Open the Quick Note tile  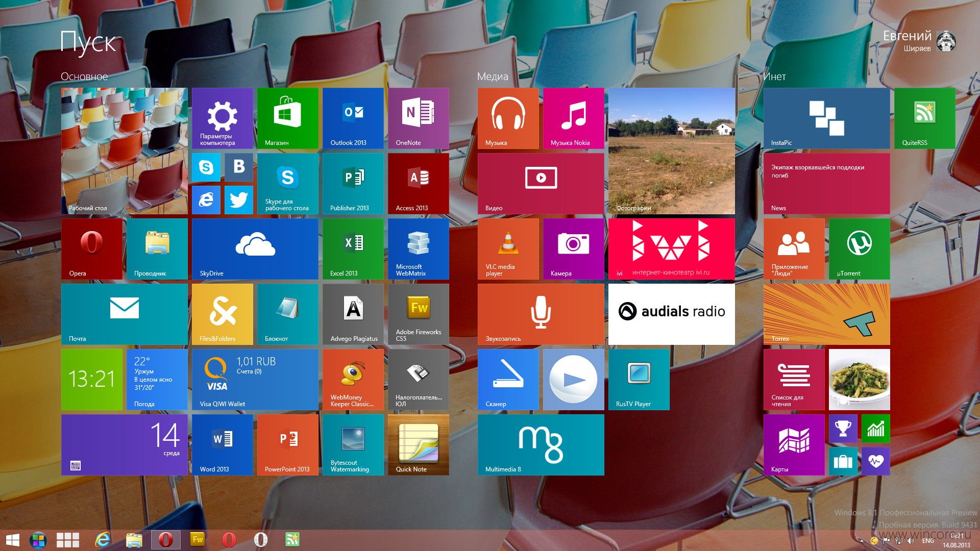(x=418, y=445)
